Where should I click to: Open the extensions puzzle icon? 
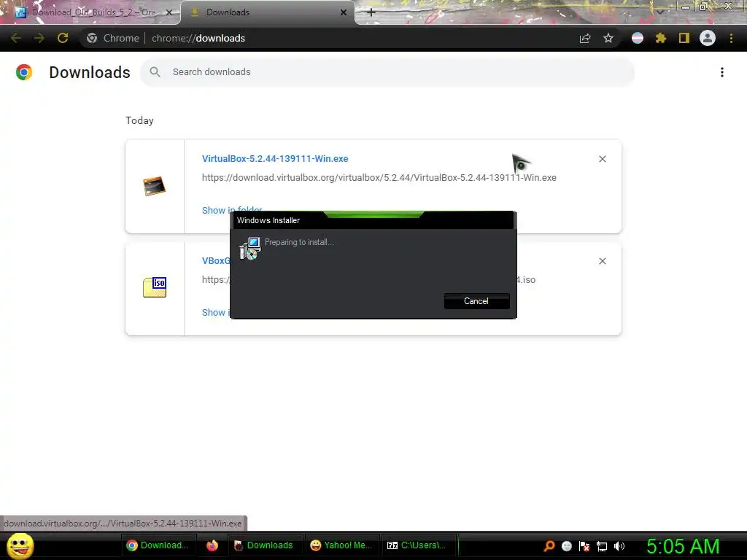[x=661, y=38]
